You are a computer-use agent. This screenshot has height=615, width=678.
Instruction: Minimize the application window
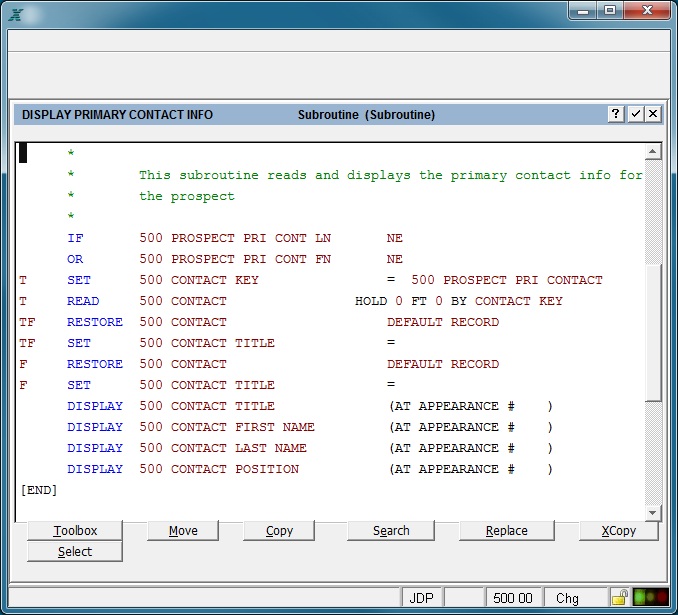[x=583, y=11]
